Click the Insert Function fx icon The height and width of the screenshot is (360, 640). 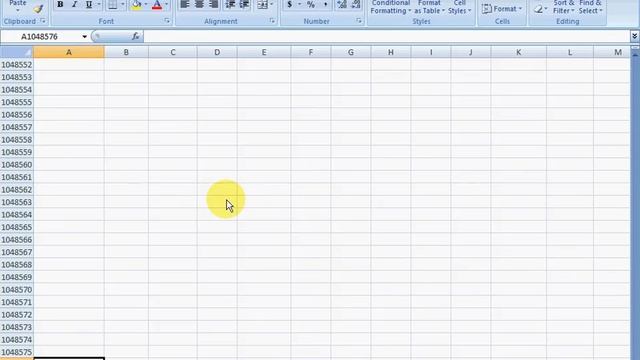[136, 36]
